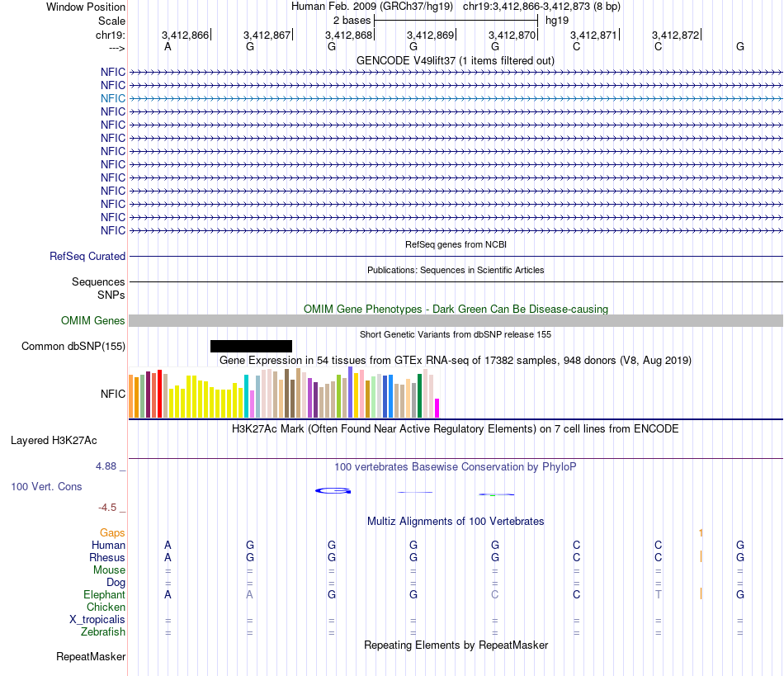
Task: Click the Scale label
Action: click(x=111, y=21)
